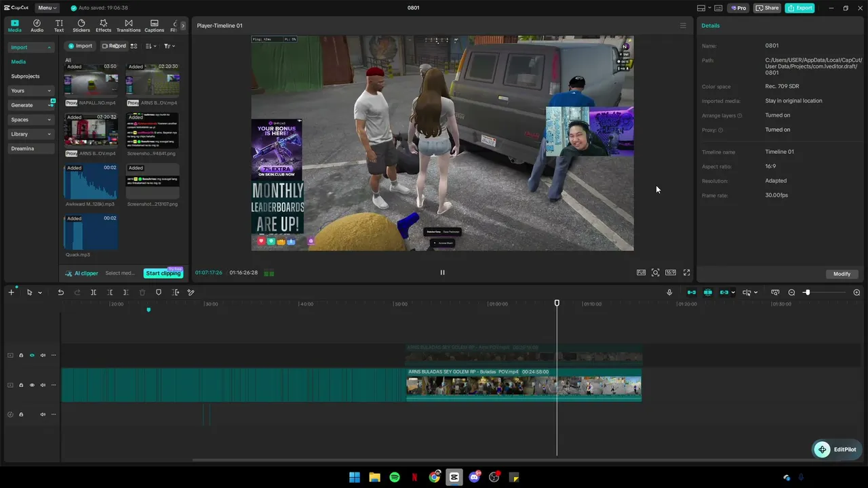868x488 pixels.
Task: Adjust the timeline zoom slider
Action: click(825, 292)
